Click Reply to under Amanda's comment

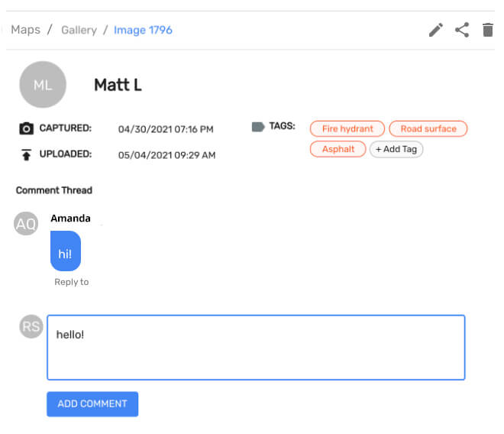coord(71,282)
